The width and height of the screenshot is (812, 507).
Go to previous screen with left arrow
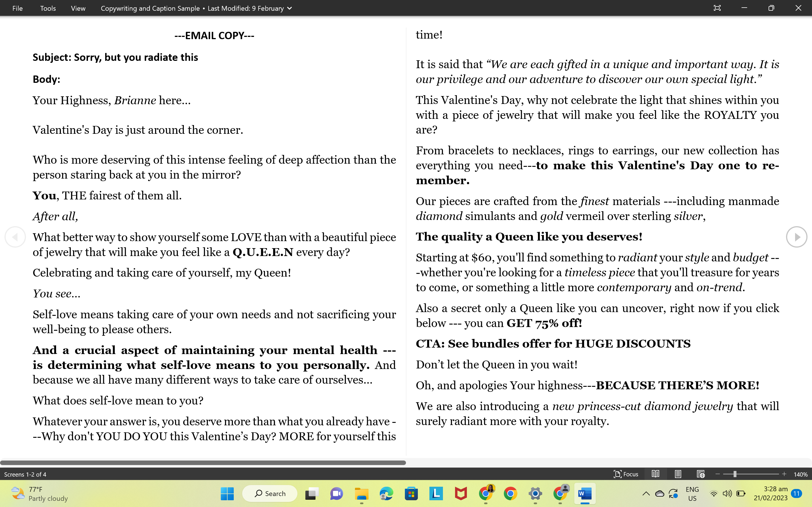point(15,237)
